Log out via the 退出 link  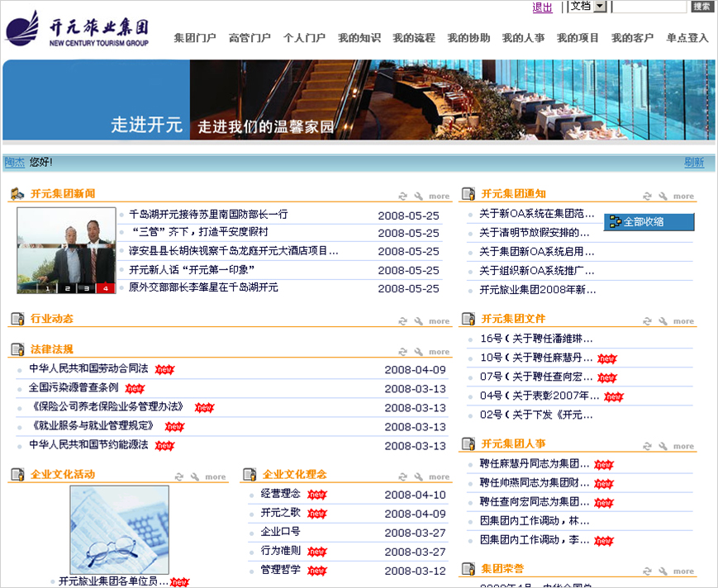click(x=542, y=7)
